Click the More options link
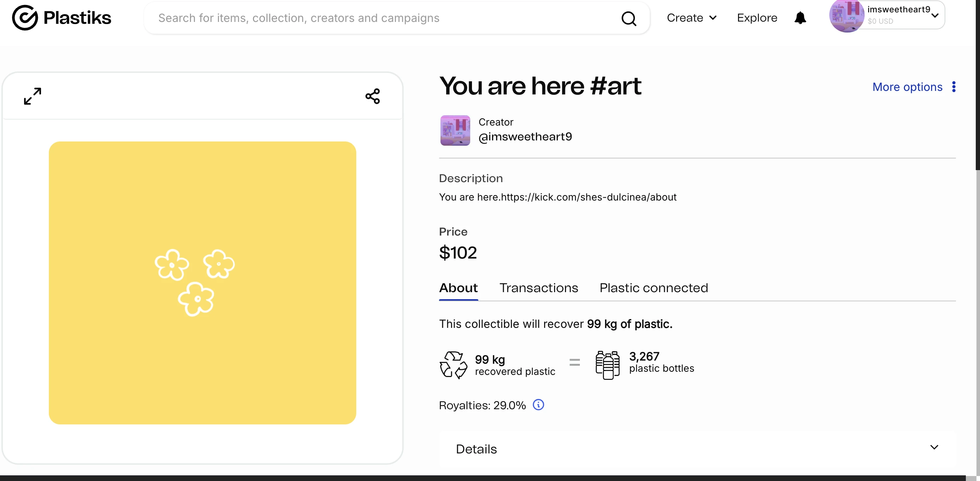980x481 pixels. pyautogui.click(x=907, y=87)
